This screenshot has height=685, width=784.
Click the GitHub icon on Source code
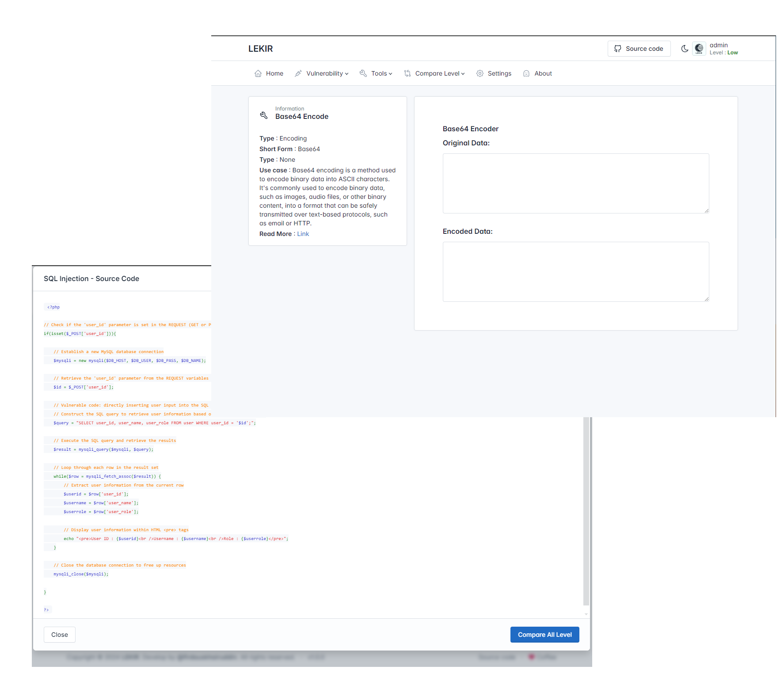[x=618, y=49]
